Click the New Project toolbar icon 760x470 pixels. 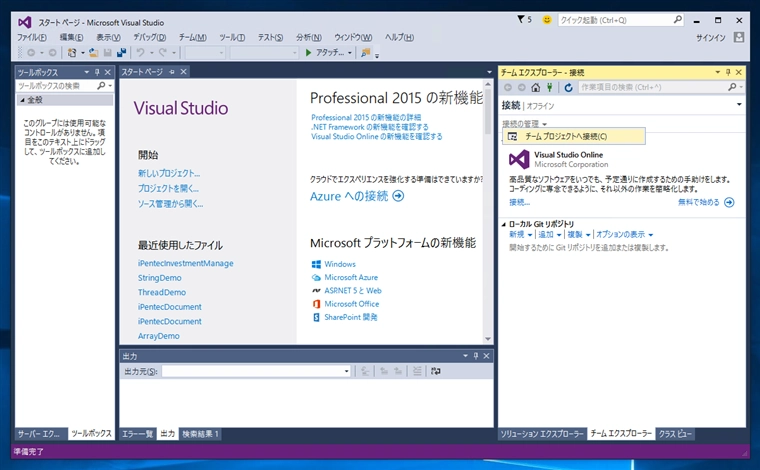click(72, 52)
